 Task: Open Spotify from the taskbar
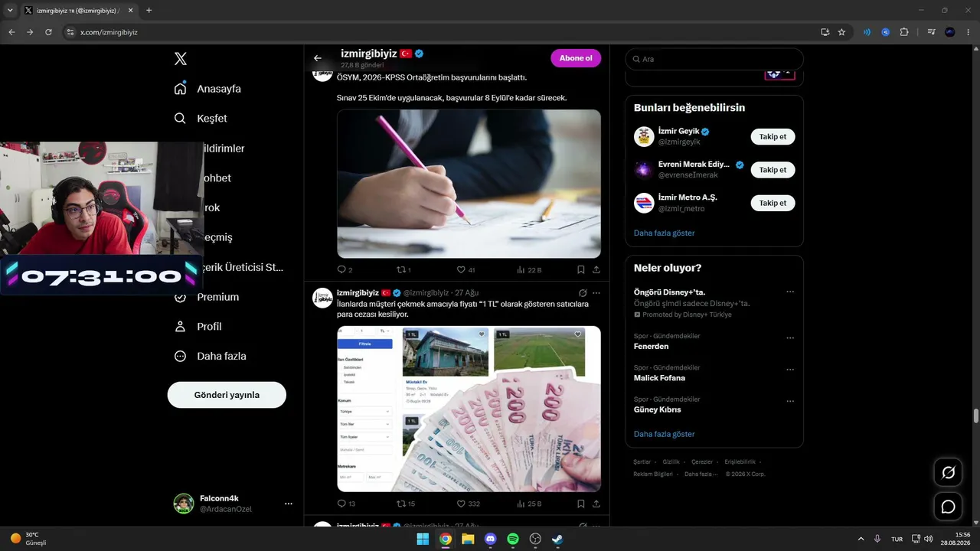click(513, 540)
